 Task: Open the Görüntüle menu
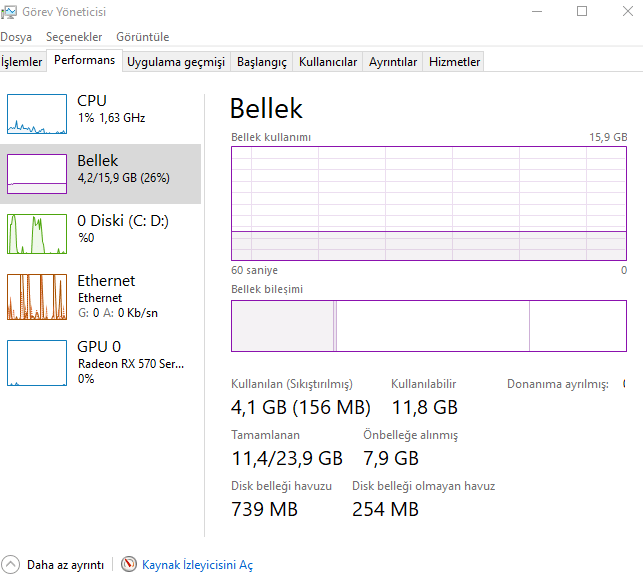(x=142, y=37)
